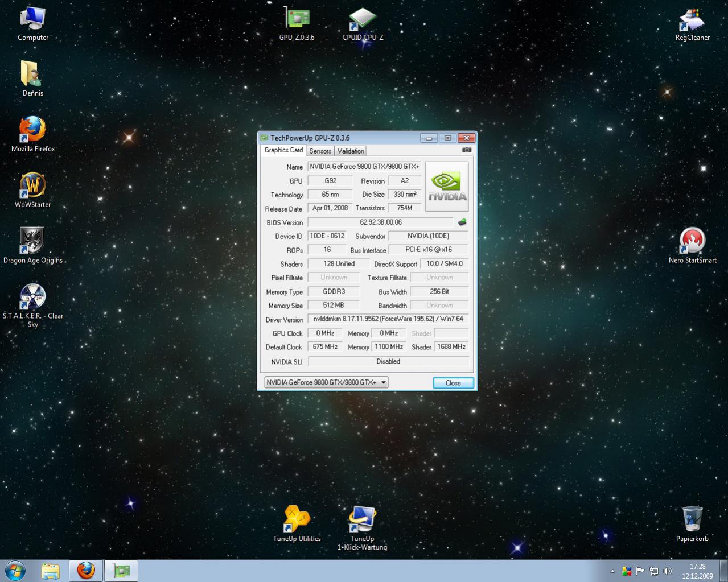Click the default Memory value 1100 MHz

coord(389,347)
